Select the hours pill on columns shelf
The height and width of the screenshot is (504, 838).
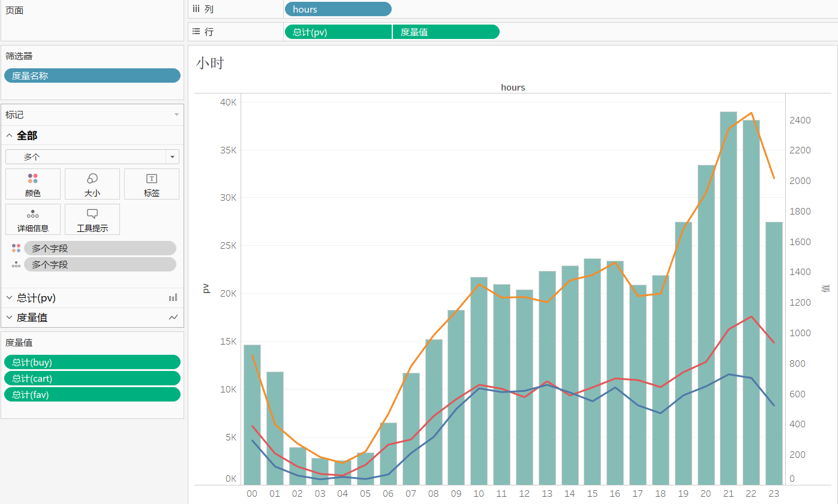tap(338, 9)
